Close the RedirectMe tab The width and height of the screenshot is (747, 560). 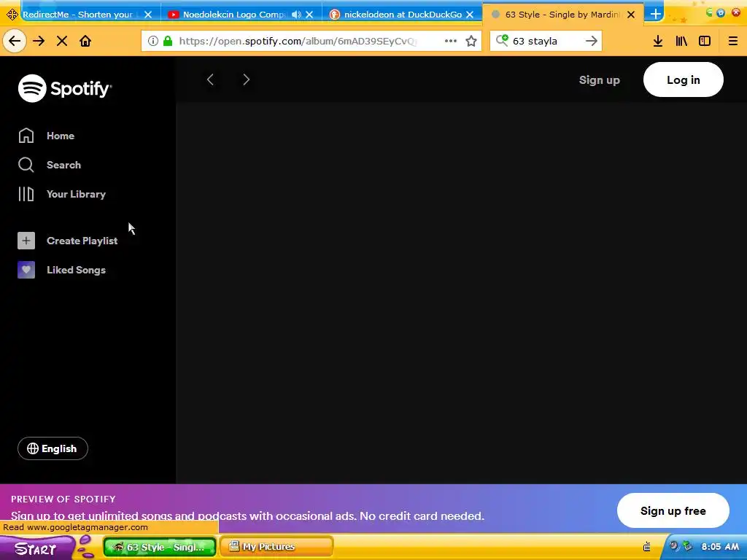click(x=148, y=15)
